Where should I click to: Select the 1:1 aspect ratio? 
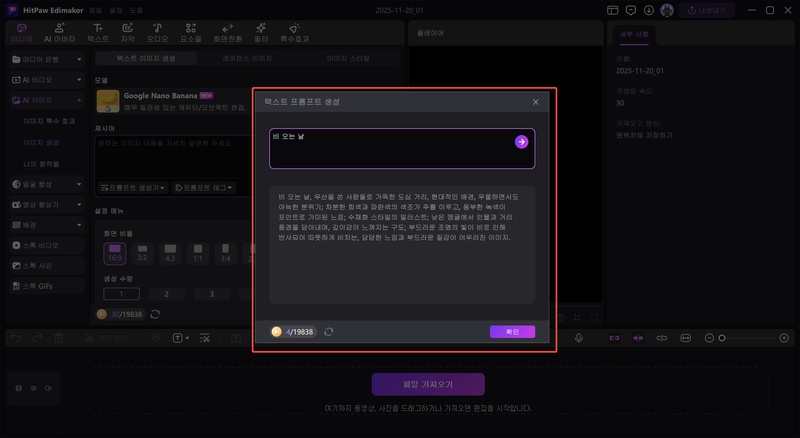tap(197, 253)
